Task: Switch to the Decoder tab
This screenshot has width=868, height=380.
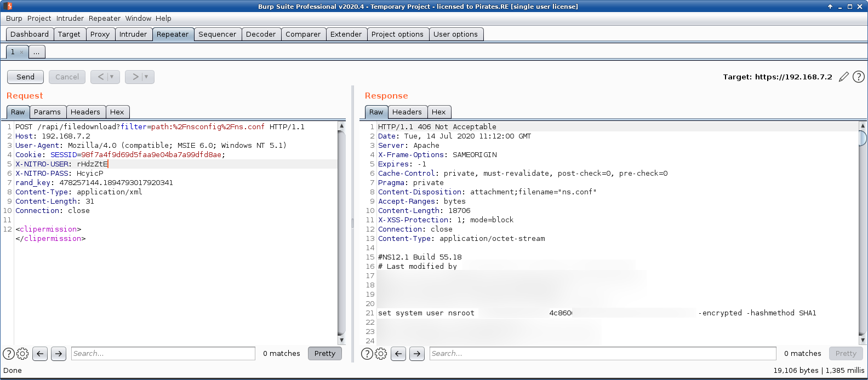Action: (261, 34)
